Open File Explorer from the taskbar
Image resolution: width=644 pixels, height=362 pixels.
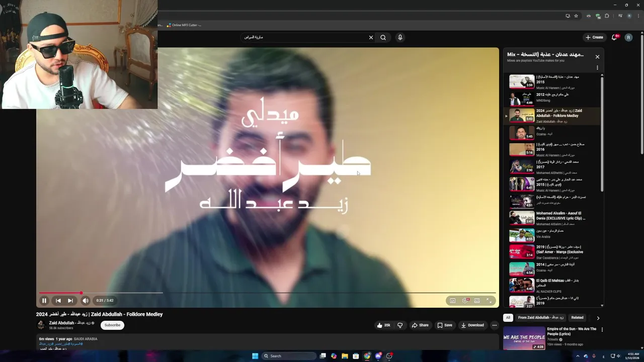pyautogui.click(x=345, y=356)
